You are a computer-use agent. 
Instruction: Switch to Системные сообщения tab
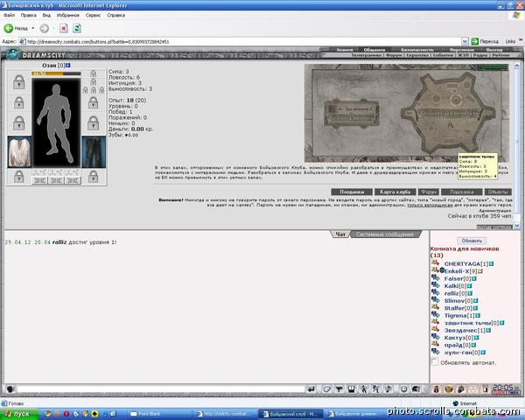385,234
